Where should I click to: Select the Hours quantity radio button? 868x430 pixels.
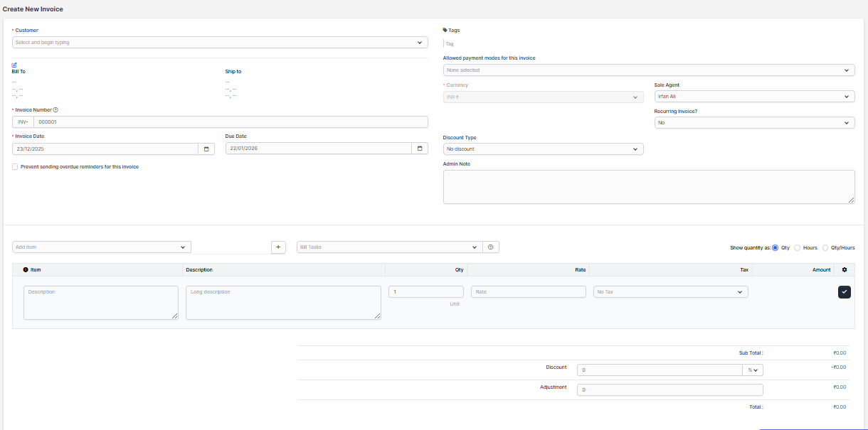point(797,248)
